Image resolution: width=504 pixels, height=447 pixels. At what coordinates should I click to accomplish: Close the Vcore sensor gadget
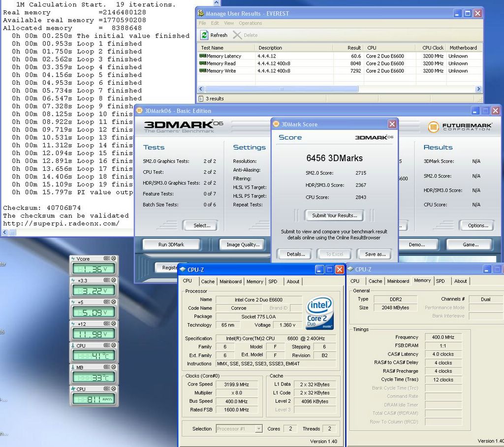114,258
